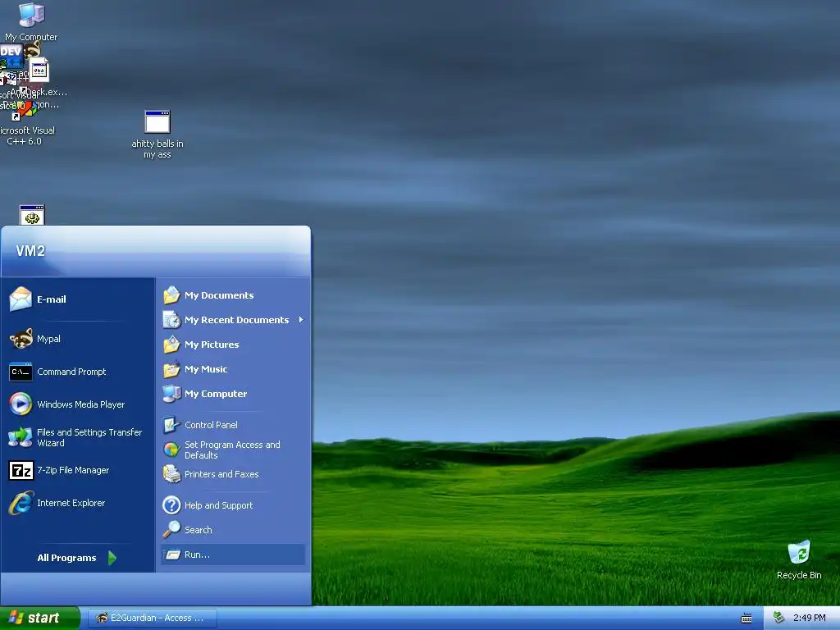The height and width of the screenshot is (630, 840).
Task: Open My Documents folder
Action: pyautogui.click(x=232, y=295)
